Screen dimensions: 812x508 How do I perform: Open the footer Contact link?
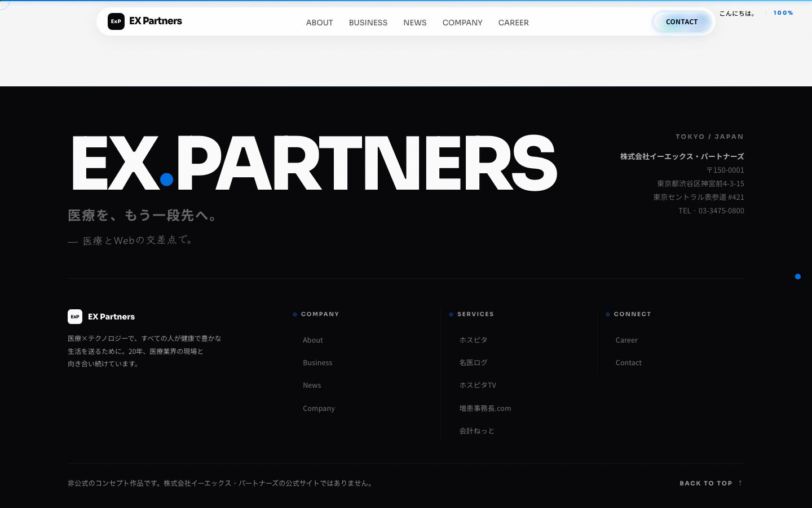[x=629, y=362]
